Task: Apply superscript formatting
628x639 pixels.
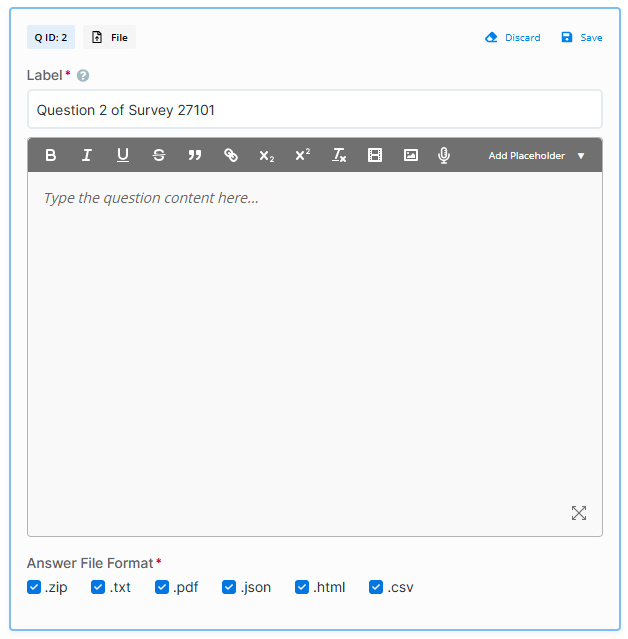Action: [302, 155]
